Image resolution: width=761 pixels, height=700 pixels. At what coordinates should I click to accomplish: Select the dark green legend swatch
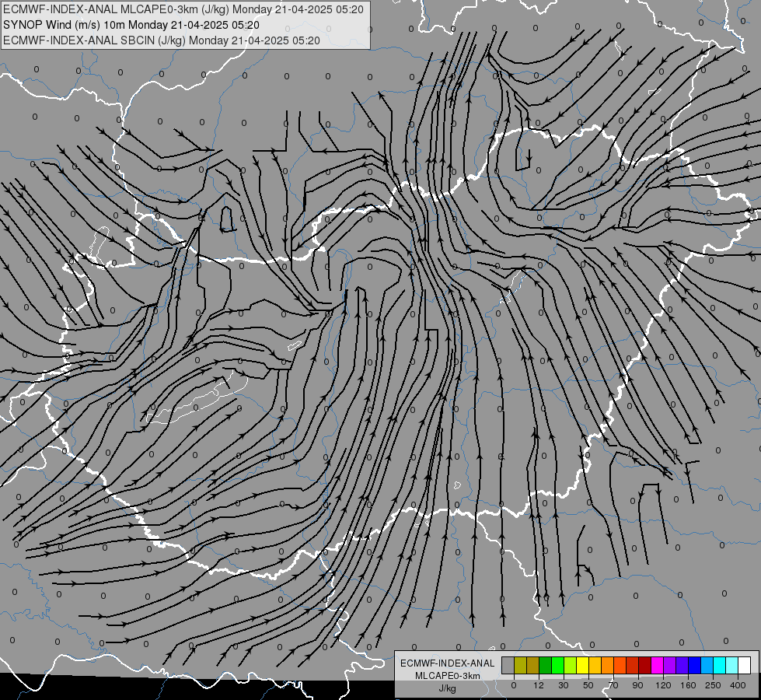tap(546, 665)
